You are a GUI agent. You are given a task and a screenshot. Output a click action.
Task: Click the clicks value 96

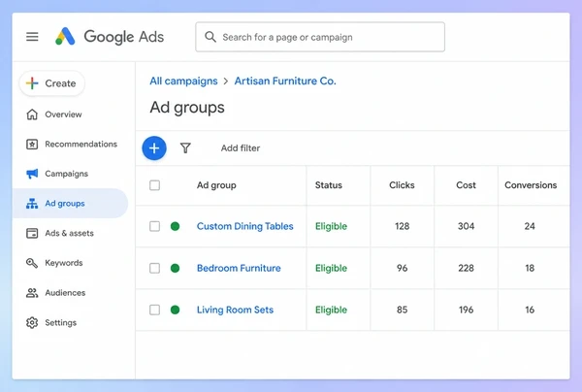tap(402, 268)
